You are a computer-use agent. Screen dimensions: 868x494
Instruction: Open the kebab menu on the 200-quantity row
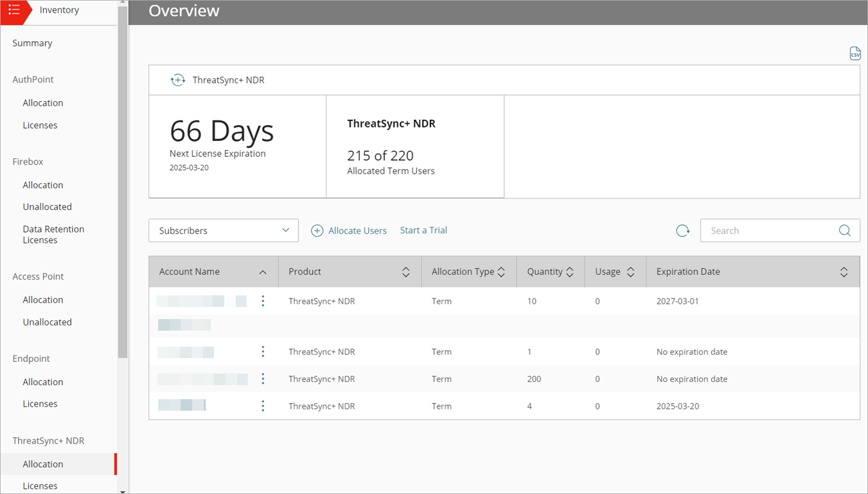pos(263,378)
